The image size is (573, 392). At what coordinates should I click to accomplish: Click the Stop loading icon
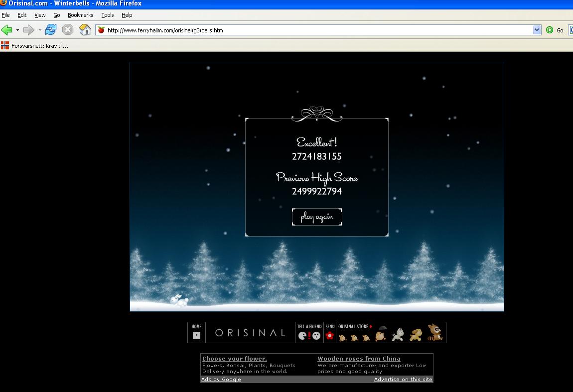(x=68, y=29)
